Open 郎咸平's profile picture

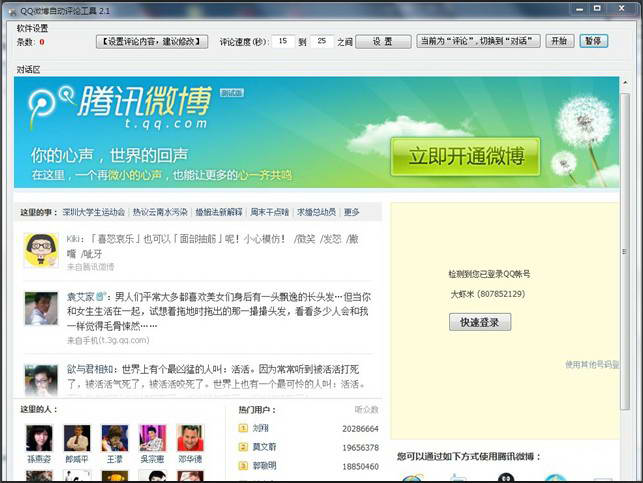tap(77, 438)
